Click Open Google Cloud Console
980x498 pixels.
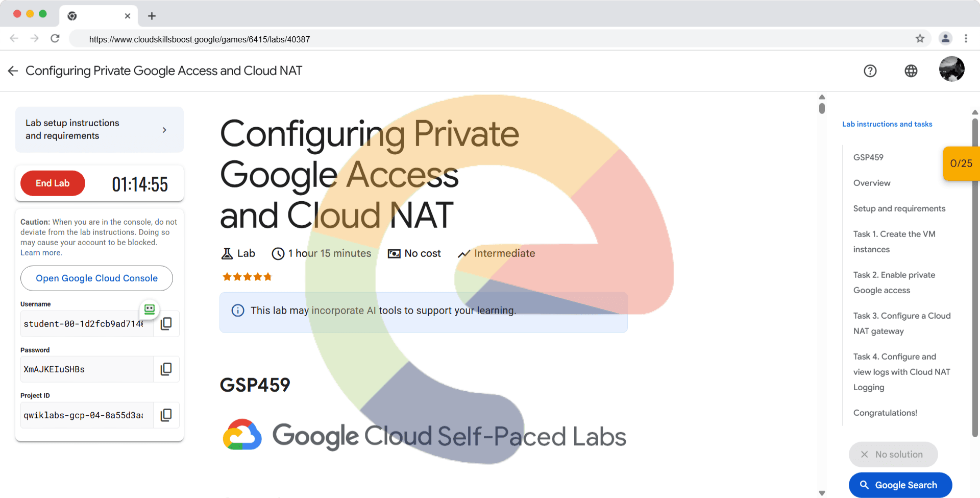coord(96,278)
